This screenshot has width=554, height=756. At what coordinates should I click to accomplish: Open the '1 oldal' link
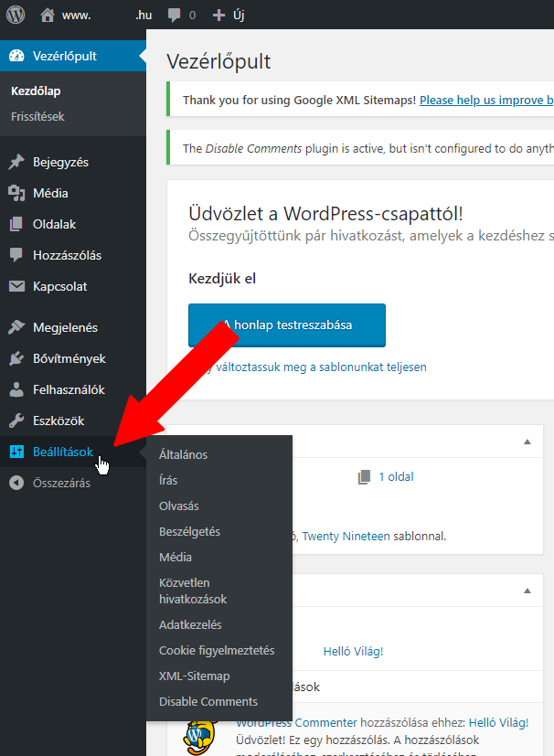(x=396, y=477)
